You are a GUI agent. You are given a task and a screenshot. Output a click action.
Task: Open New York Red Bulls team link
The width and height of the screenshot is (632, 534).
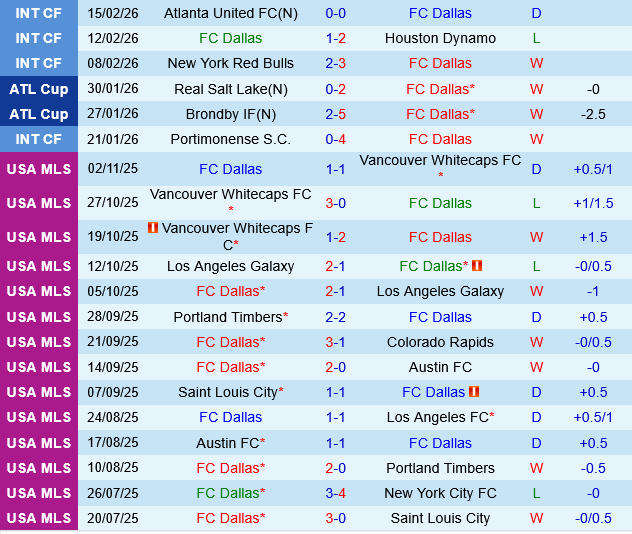(230, 63)
